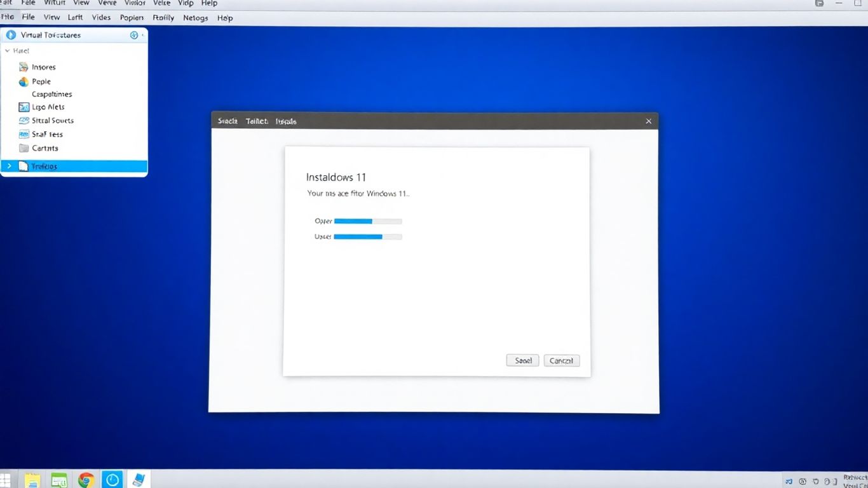
Task: Open the Netogs menu
Action: [x=196, y=18]
